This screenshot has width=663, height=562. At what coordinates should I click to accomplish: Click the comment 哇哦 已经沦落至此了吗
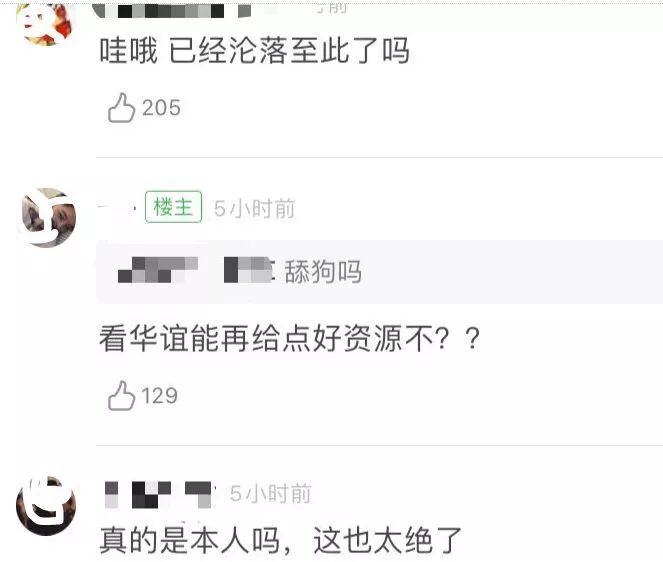click(x=255, y=51)
